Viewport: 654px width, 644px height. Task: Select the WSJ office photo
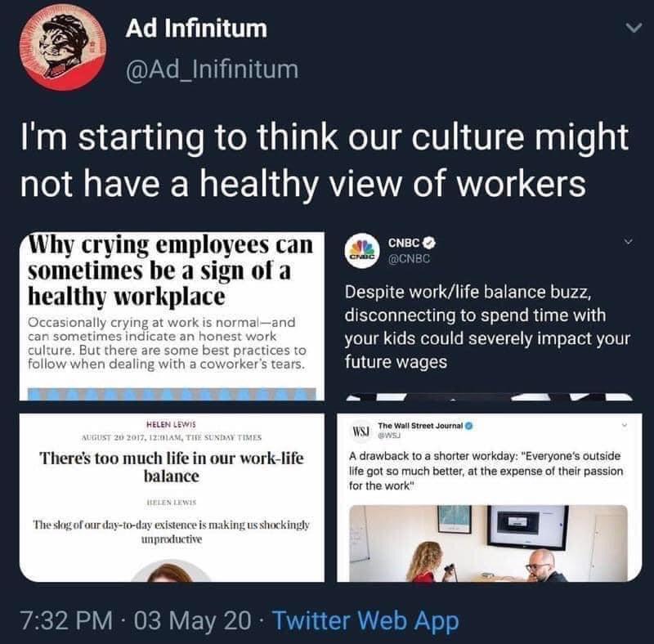click(x=488, y=543)
